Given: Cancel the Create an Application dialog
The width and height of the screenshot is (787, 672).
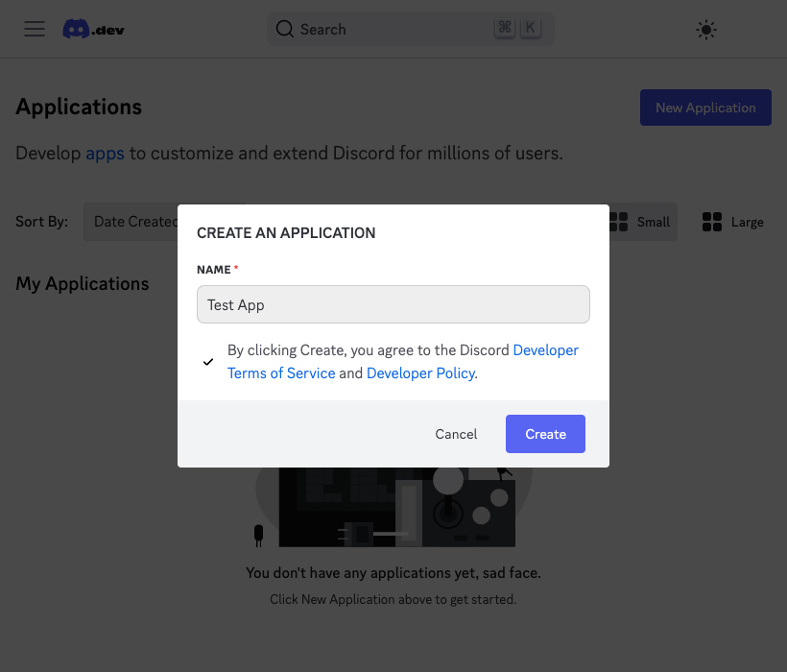Looking at the screenshot, I should pyautogui.click(x=456, y=434).
